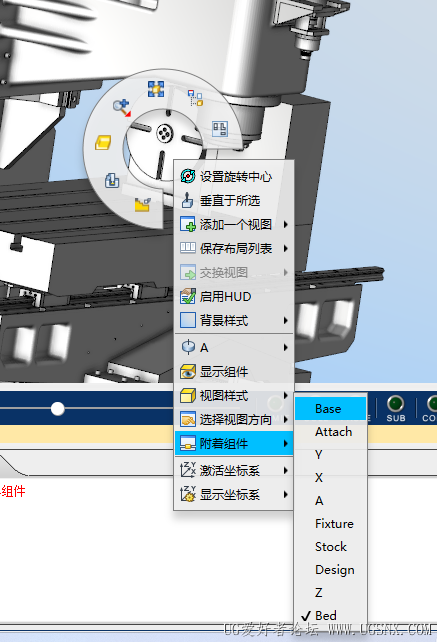Uncheck the Bed component
Image resolution: width=437 pixels, height=642 pixels.
coord(331,615)
